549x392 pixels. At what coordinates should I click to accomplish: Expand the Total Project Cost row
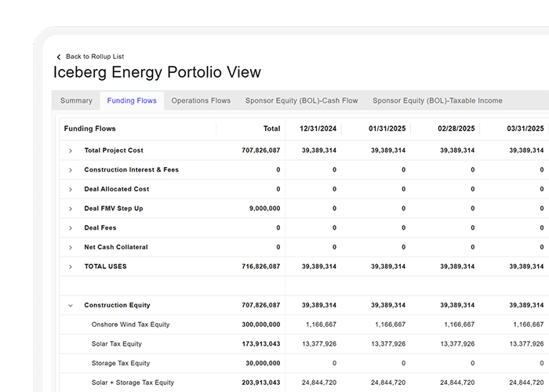[x=71, y=151]
